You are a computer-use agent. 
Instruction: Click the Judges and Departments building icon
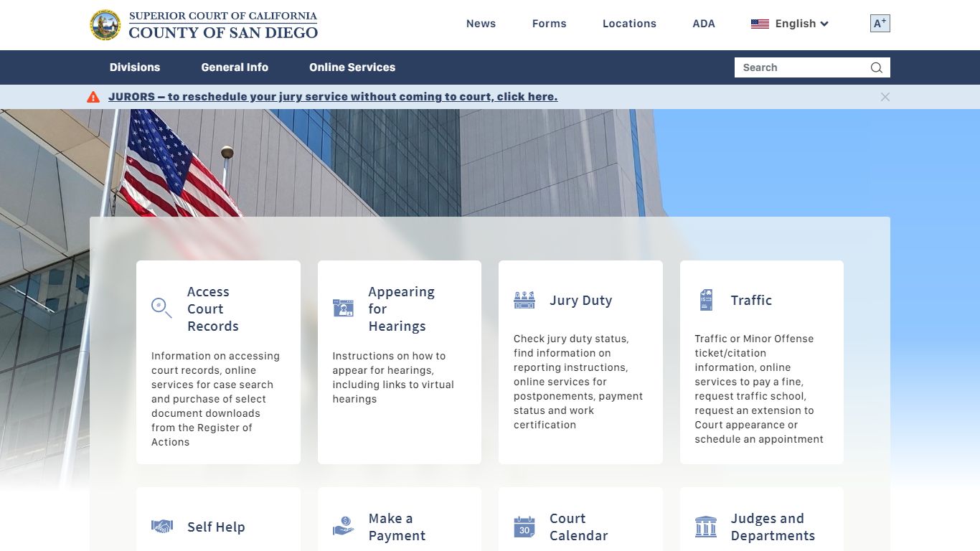coord(706,527)
